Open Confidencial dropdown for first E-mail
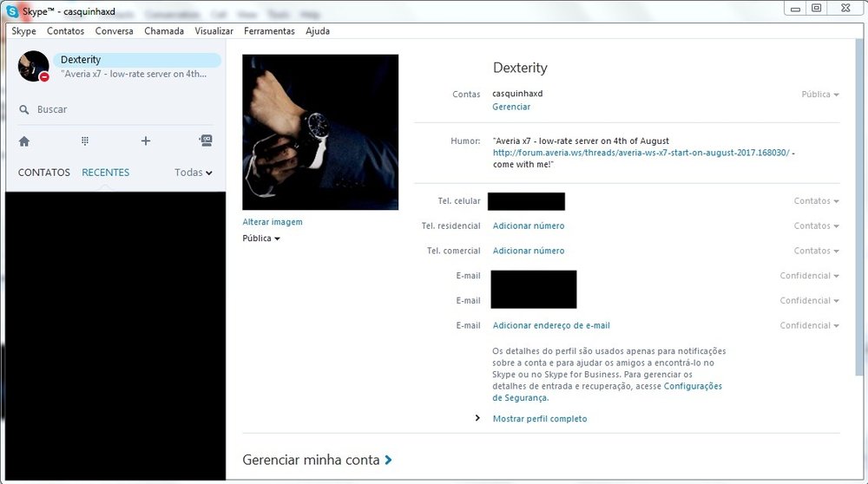868x484 pixels. tap(809, 276)
